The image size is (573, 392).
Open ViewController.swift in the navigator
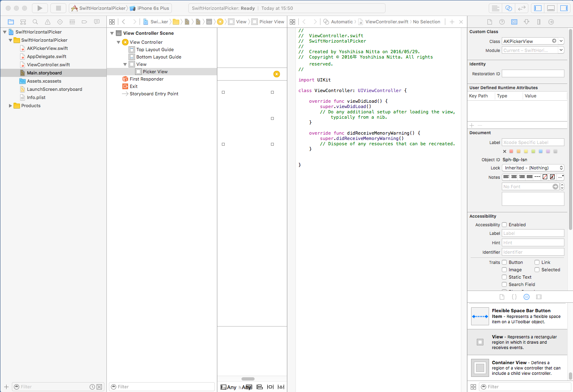pyautogui.click(x=48, y=65)
